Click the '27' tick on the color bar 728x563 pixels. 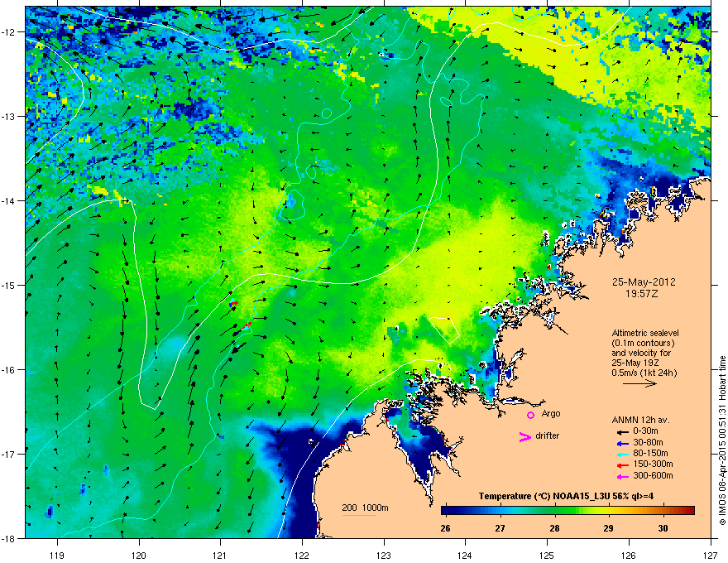[500, 528]
